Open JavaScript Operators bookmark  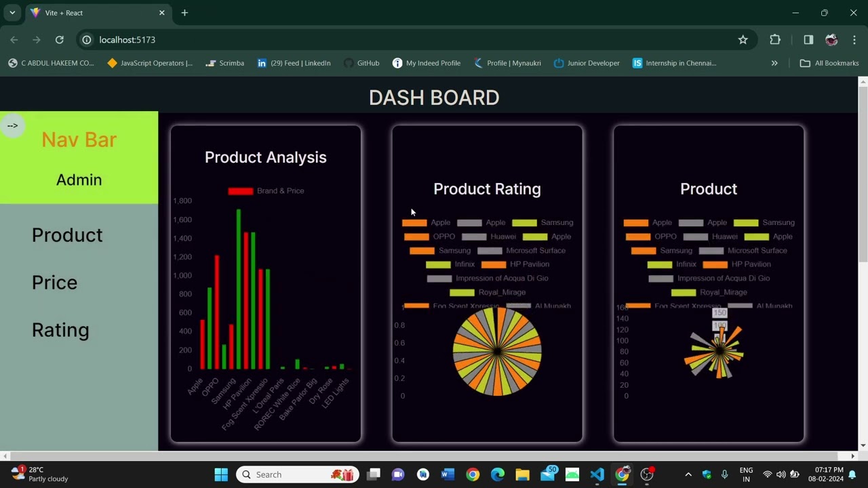point(150,63)
